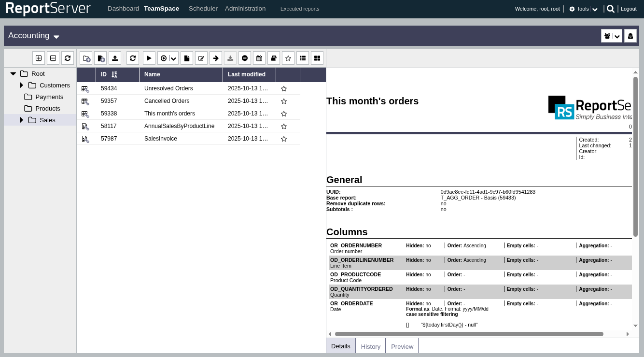Switch to the History tab
Viewport: 644px width, 357px height.
370,346
